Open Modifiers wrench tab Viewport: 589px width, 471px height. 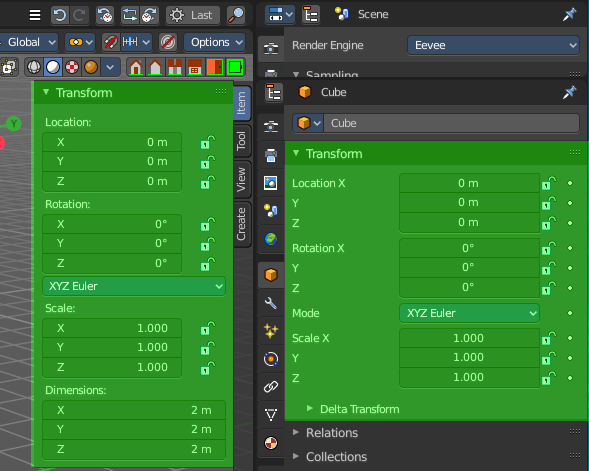tap(271, 303)
